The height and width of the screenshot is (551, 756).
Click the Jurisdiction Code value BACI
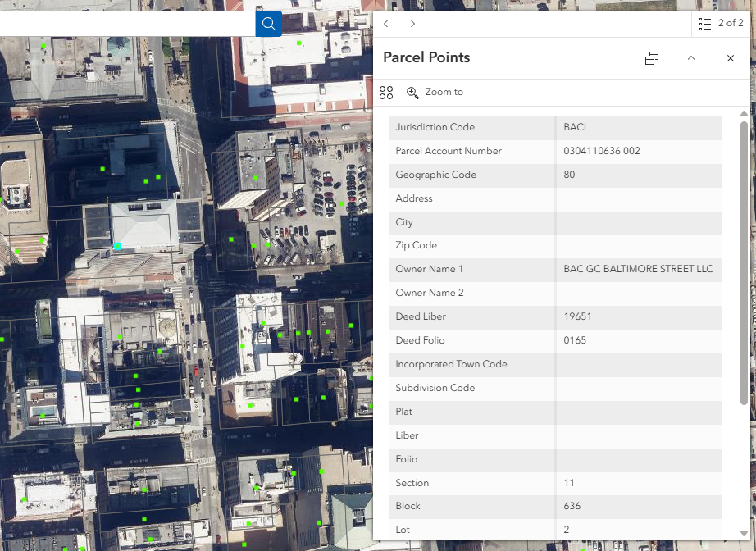[x=575, y=127]
